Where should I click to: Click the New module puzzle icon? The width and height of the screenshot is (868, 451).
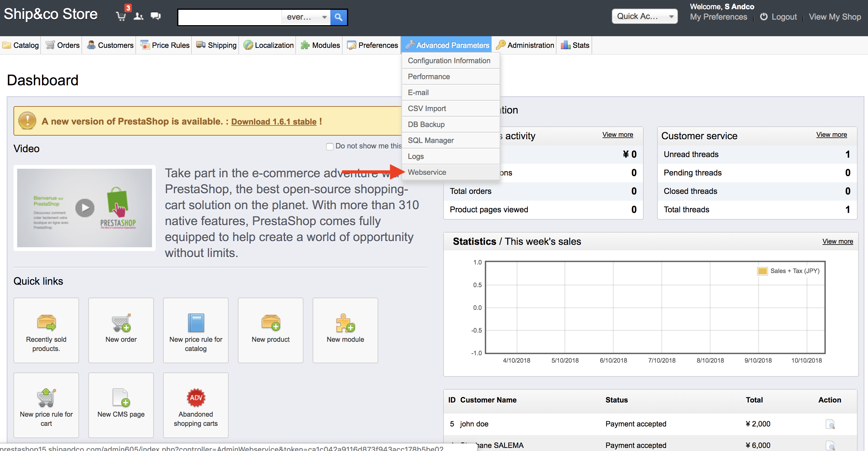click(x=345, y=322)
